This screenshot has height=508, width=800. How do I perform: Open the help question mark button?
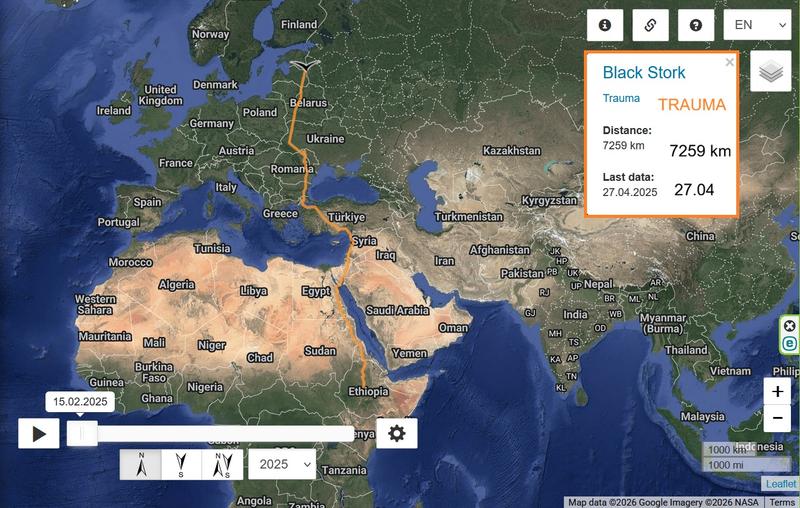click(695, 25)
